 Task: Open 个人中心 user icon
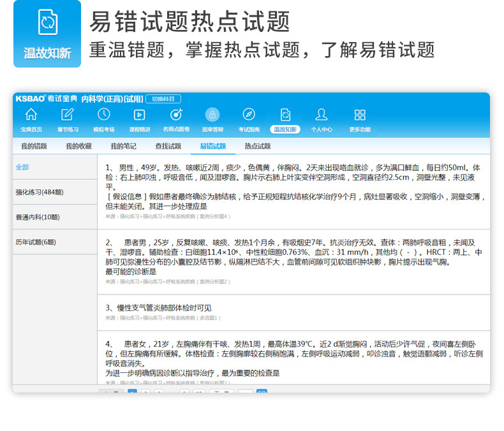tap(322, 114)
